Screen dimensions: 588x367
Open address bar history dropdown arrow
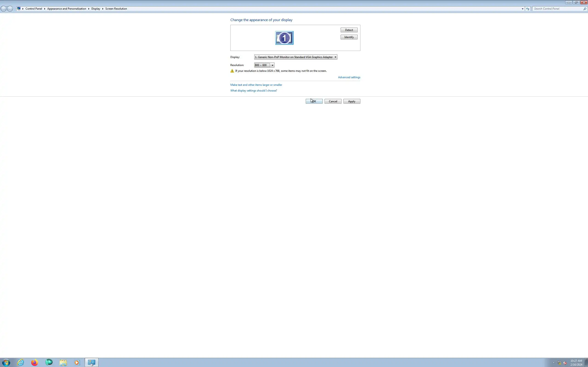coord(522,9)
